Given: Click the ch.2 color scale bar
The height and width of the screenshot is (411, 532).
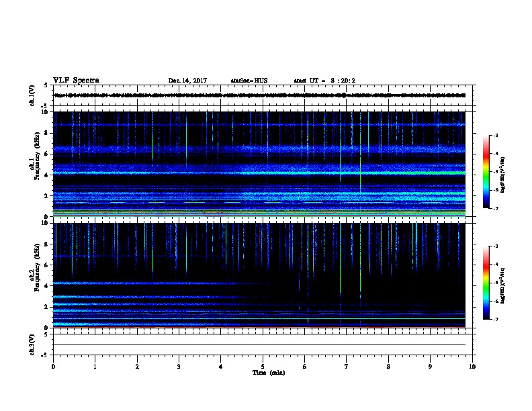Looking at the screenshot, I should click(486, 283).
